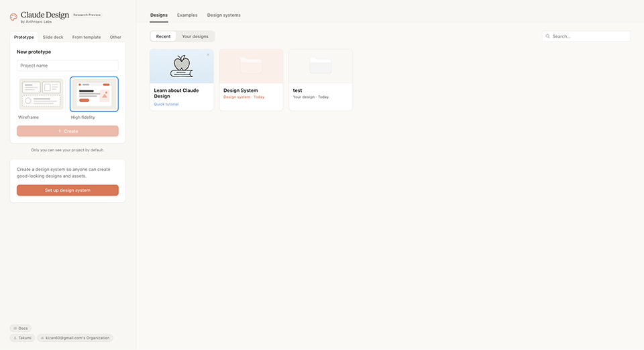
Task: Click the test card title
Action: [x=297, y=91]
